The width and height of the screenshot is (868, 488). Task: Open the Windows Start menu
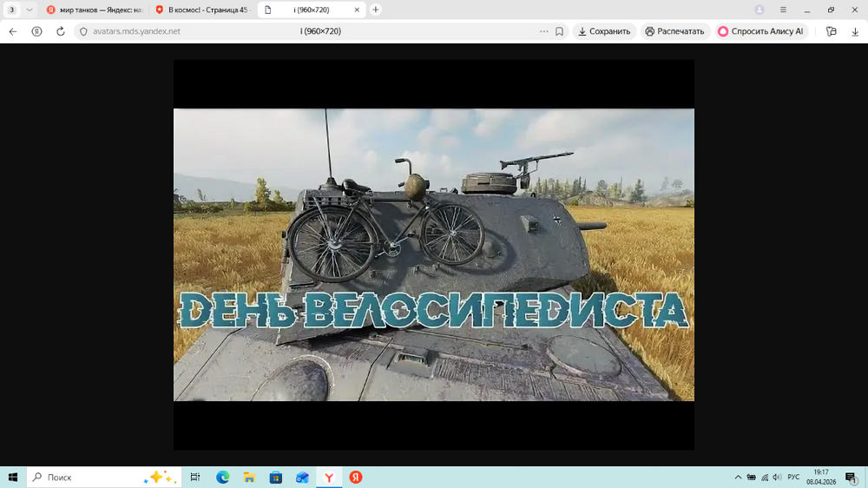[x=13, y=477]
